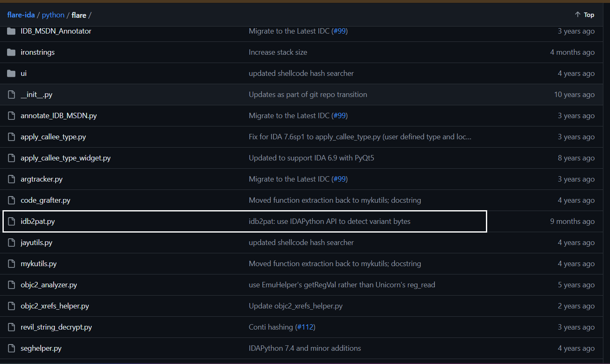This screenshot has height=364, width=610.
Task: Click the ui folder icon
Action: point(11,73)
